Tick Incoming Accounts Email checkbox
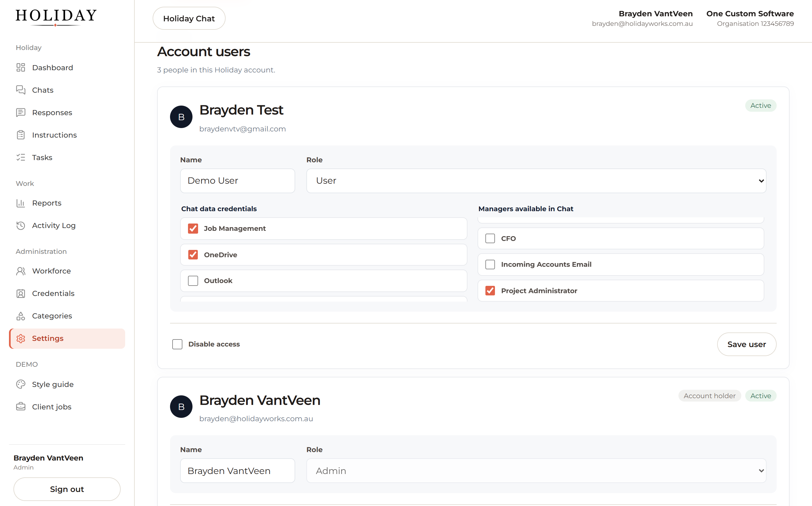The image size is (812, 506). tap(490, 265)
